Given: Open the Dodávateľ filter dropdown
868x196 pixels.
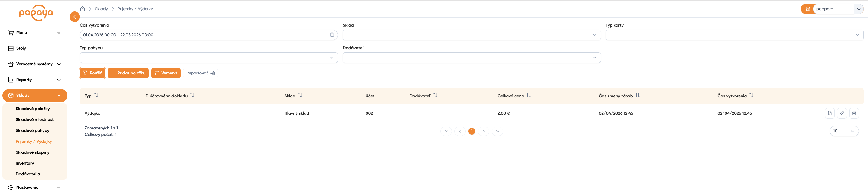Looking at the screenshot, I should point(472,57).
